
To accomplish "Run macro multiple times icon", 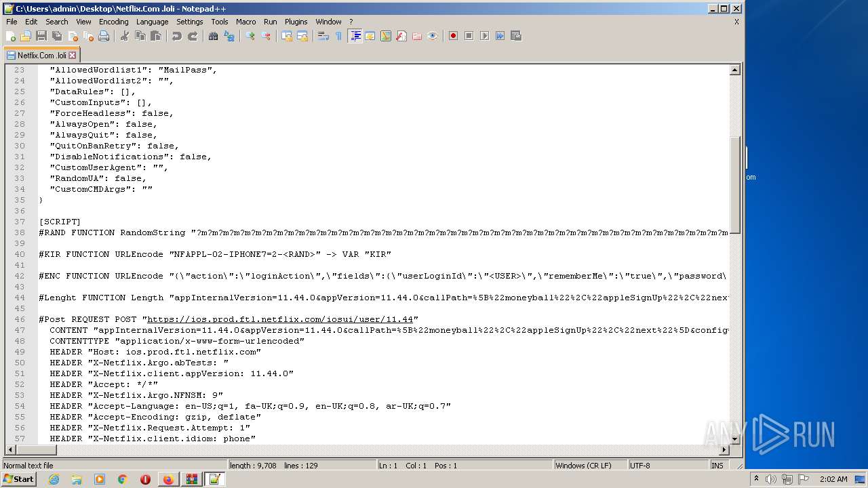I will coord(500,36).
